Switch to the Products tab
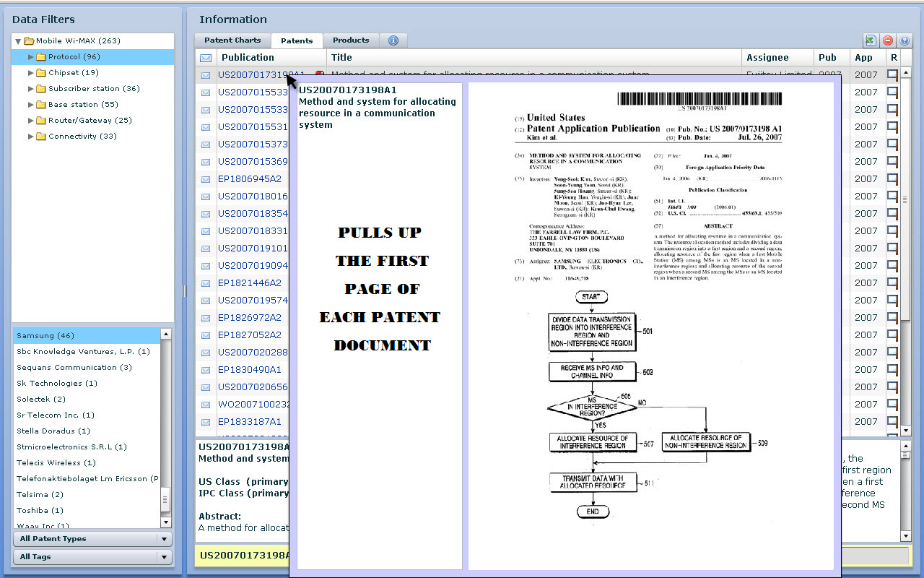Image resolution: width=924 pixels, height=578 pixels. click(x=351, y=40)
